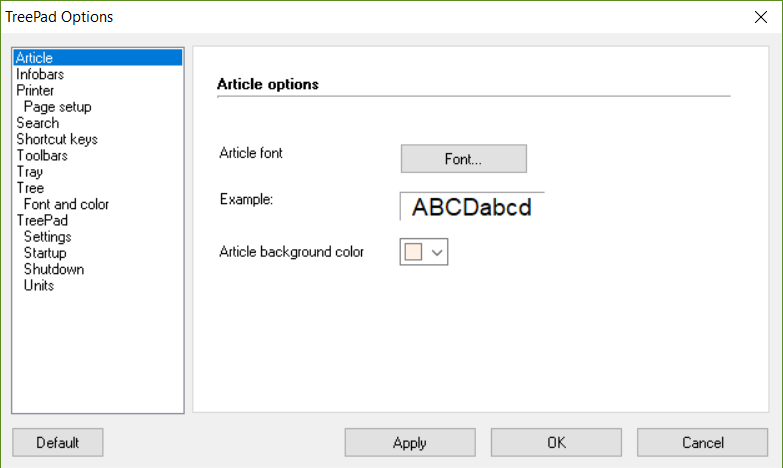Open article background color dropdown arrow
This screenshot has height=468, width=783.
tap(437, 253)
